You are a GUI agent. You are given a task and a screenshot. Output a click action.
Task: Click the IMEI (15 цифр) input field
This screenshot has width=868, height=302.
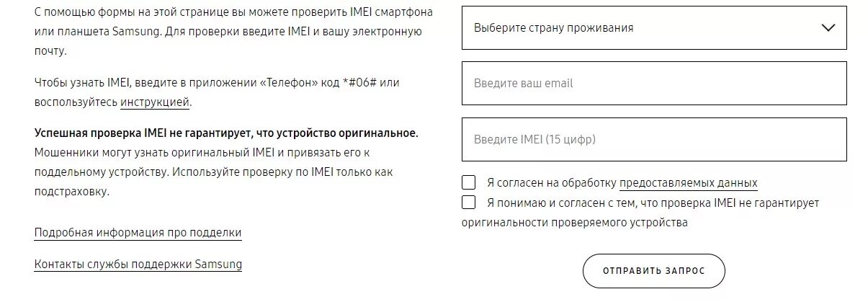click(x=653, y=139)
